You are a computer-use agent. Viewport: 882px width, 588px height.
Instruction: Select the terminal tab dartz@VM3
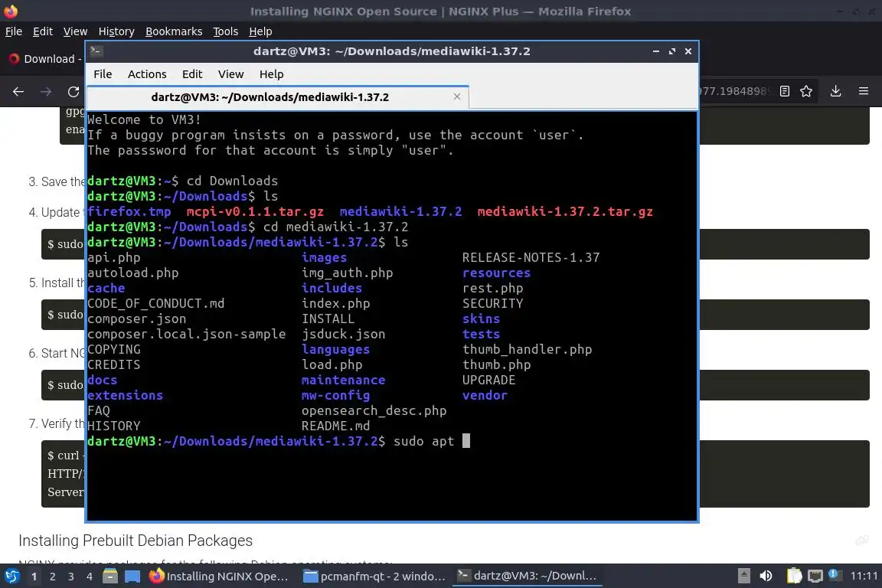point(278,96)
